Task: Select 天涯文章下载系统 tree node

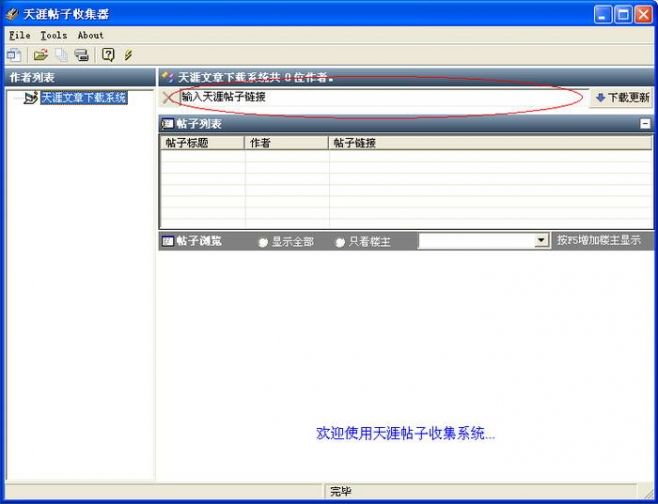Action: click(84, 98)
